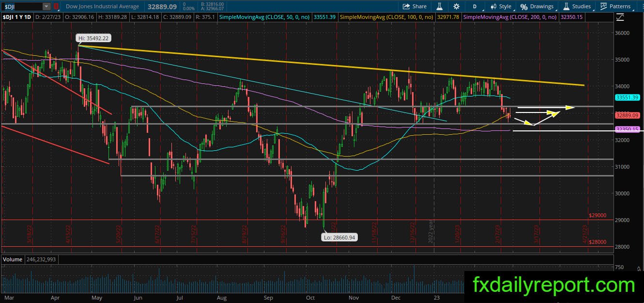The width and height of the screenshot is (644, 303).
Task: Open the Drawings menu
Action: [x=537, y=6]
